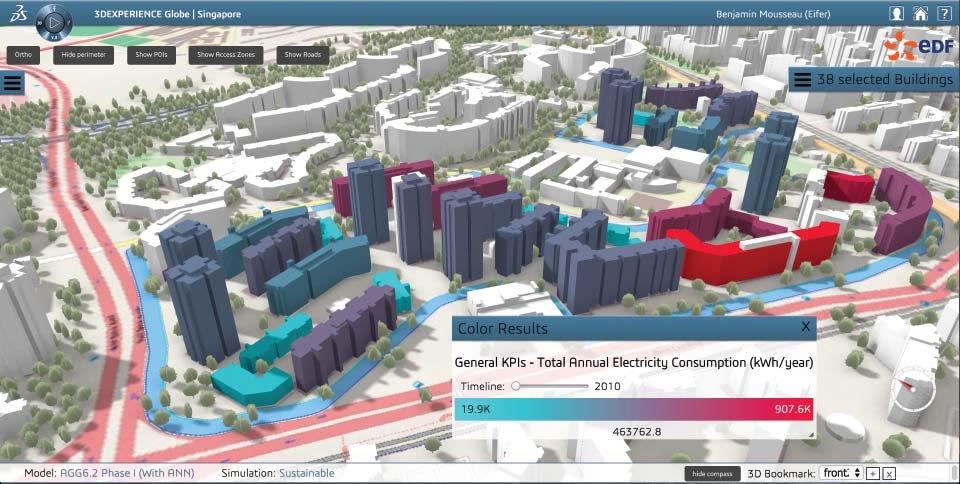Add a 3D bookmark with plus button

click(x=872, y=473)
